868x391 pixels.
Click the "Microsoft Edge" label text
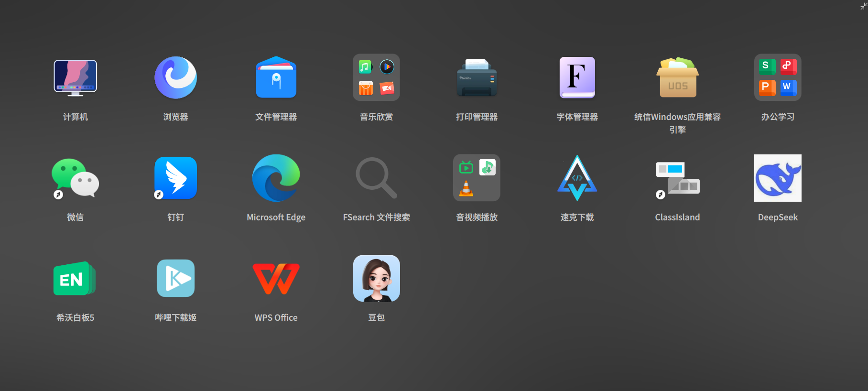(x=276, y=217)
